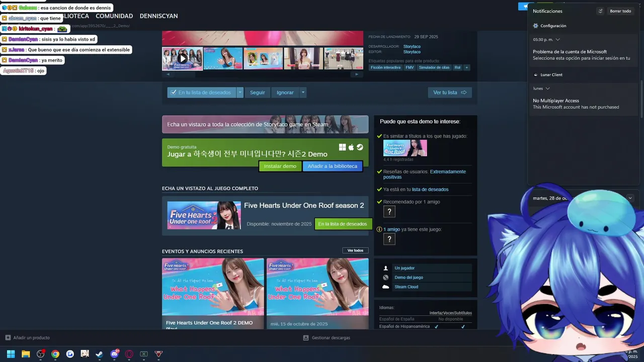Open OBS Studio taskbar icon

[x=41, y=354]
